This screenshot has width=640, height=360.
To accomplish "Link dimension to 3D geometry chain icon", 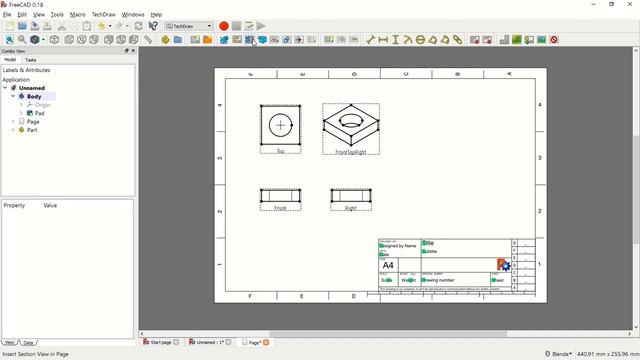I will pyautogui.click(x=458, y=40).
